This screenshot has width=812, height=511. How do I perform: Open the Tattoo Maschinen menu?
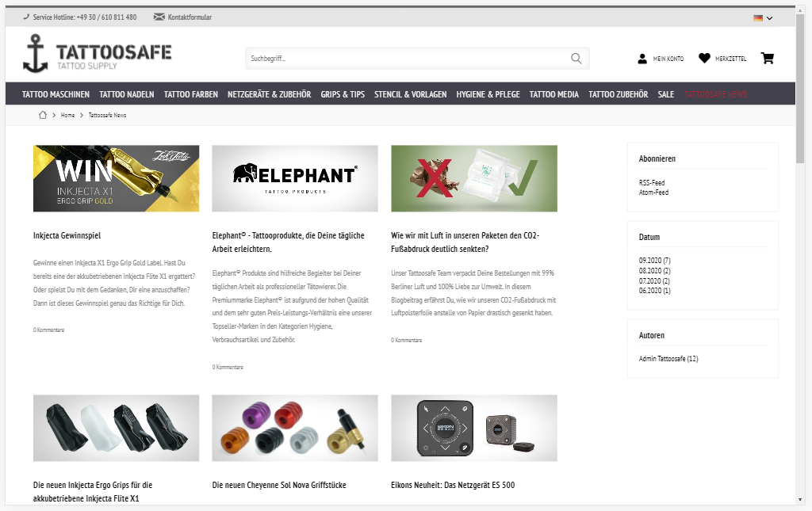pos(56,94)
